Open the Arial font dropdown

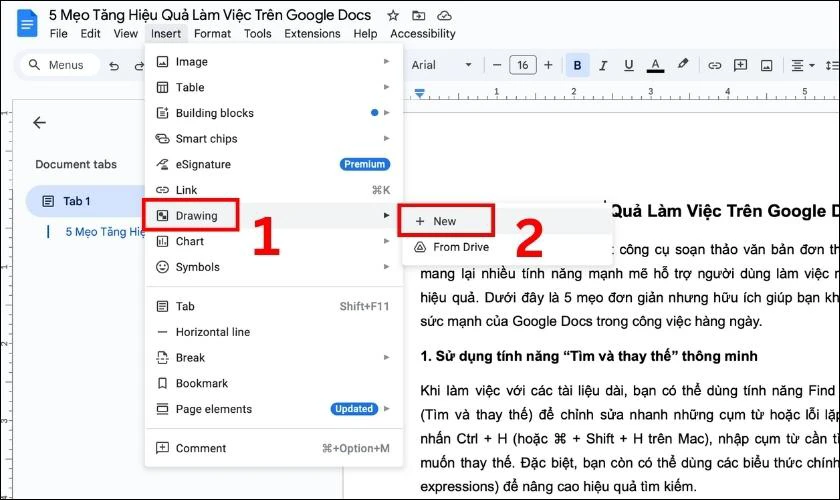(x=441, y=65)
